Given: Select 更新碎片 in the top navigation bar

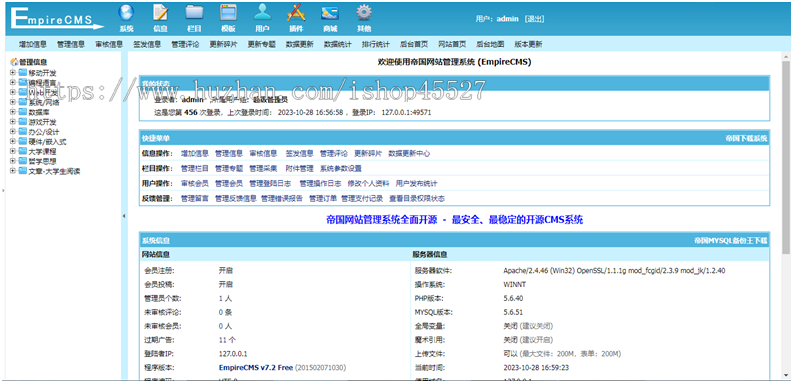Looking at the screenshot, I should coord(223,44).
